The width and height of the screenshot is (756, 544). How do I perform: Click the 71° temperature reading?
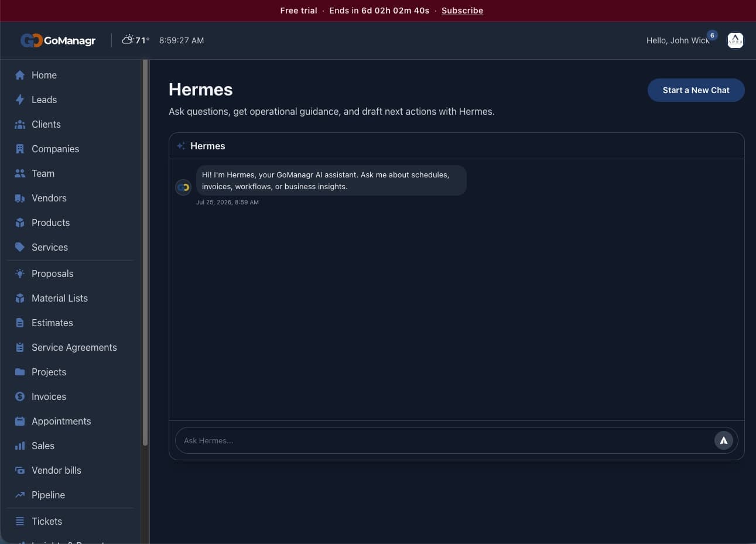(x=142, y=40)
